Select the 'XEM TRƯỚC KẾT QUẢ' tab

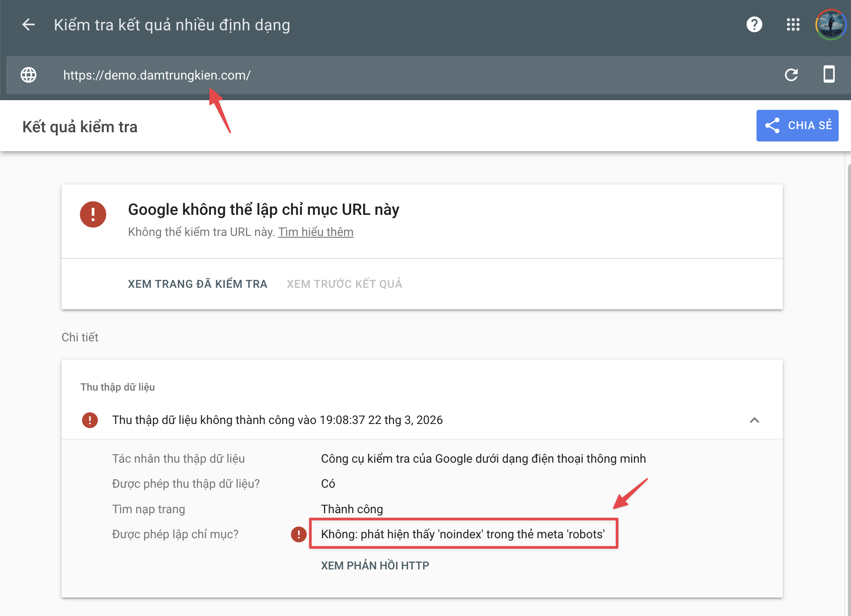tap(344, 284)
